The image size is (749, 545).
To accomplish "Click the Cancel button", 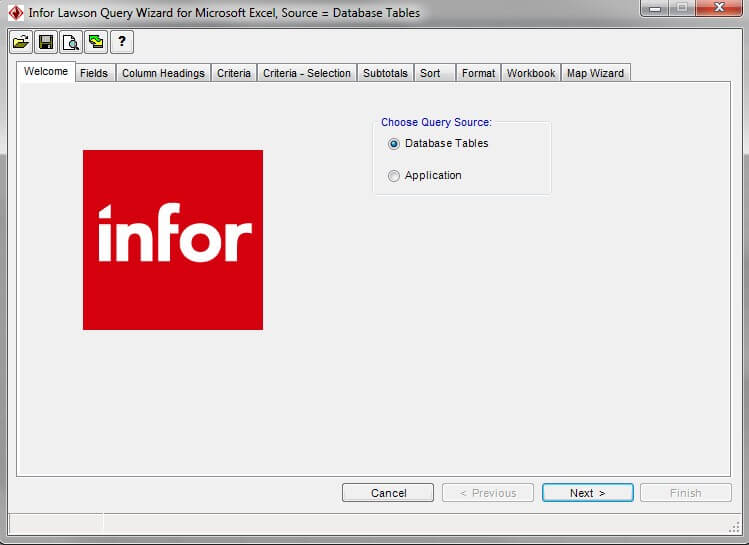I will coord(388,493).
